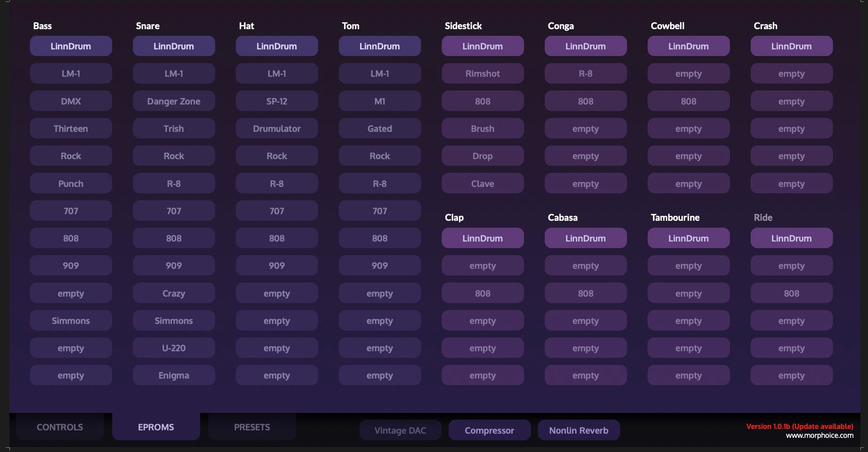Select Rimshot Sidestick EPROM

(483, 73)
